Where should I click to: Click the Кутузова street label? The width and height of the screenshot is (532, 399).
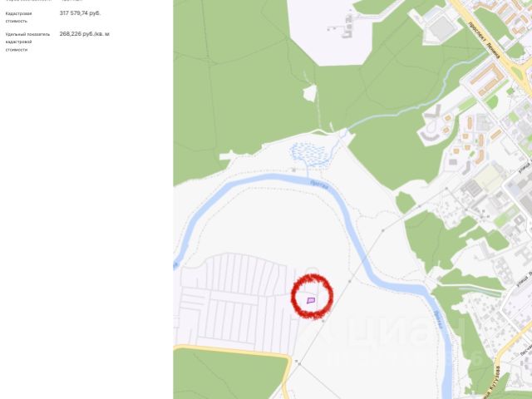click(494, 382)
